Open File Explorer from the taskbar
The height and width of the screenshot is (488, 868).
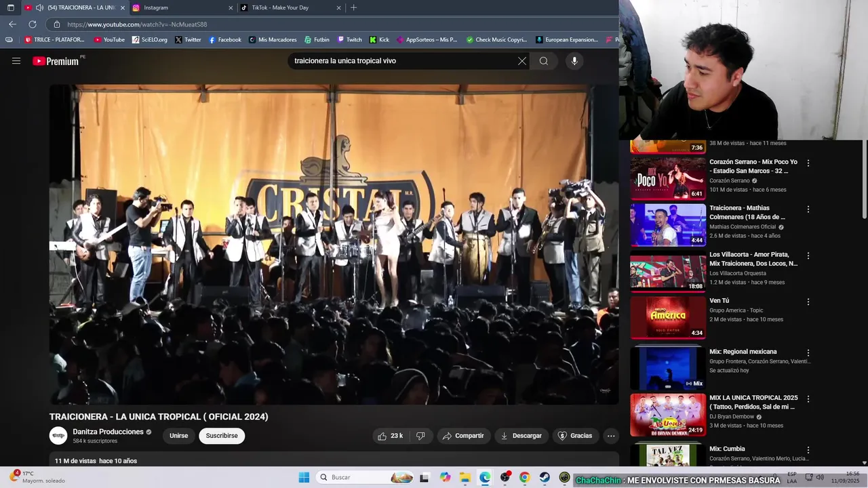coord(465,477)
